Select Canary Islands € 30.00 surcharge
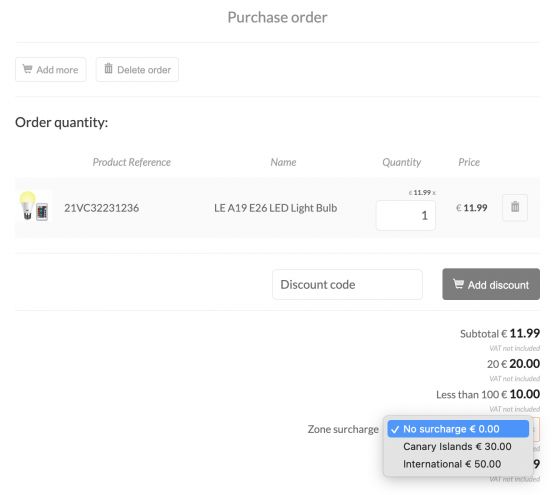Image resolution: width=560 pixels, height=495 pixels. point(457,446)
